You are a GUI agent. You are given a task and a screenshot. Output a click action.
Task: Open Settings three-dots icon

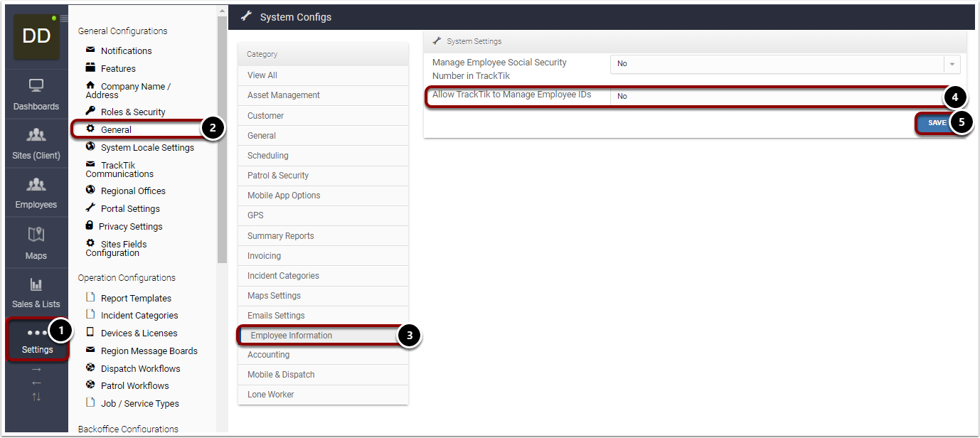coord(37,333)
